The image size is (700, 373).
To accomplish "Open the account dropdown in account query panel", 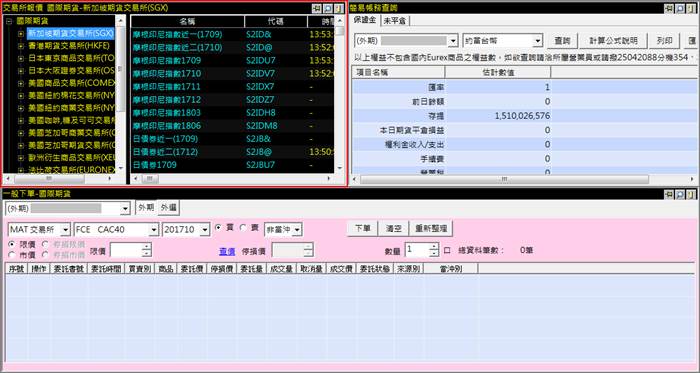I will point(453,41).
